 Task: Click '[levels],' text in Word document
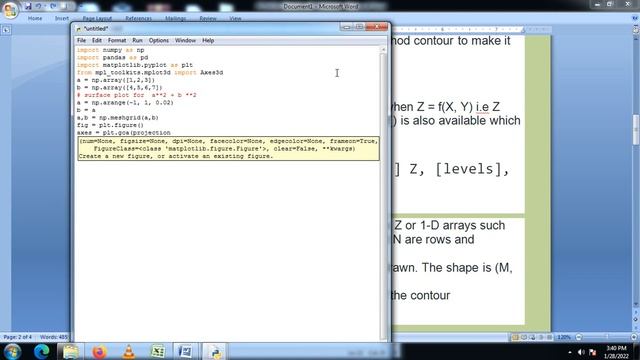[472, 169]
